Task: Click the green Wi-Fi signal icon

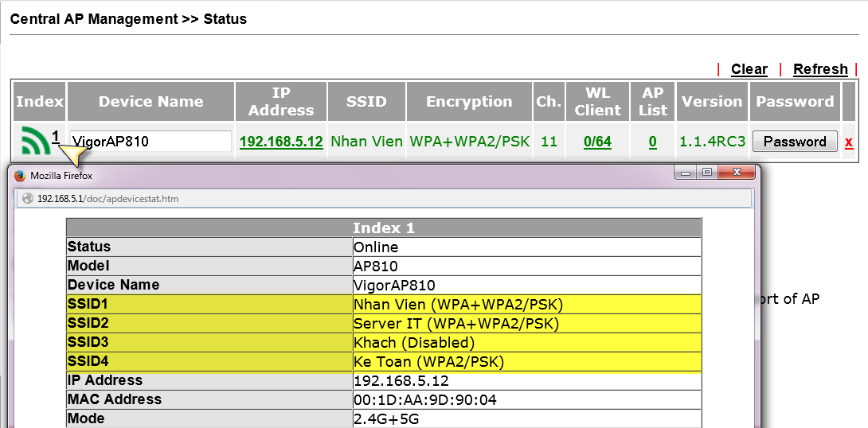Action: pyautogui.click(x=36, y=141)
